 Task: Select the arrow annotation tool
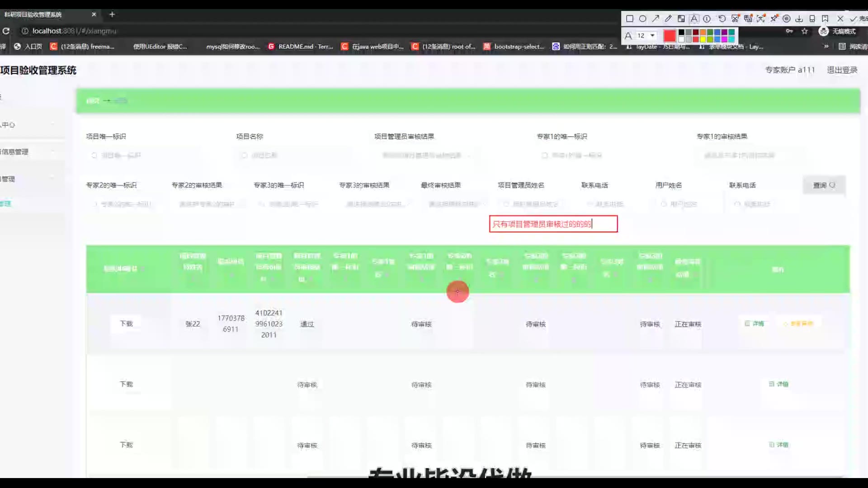pyautogui.click(x=656, y=19)
